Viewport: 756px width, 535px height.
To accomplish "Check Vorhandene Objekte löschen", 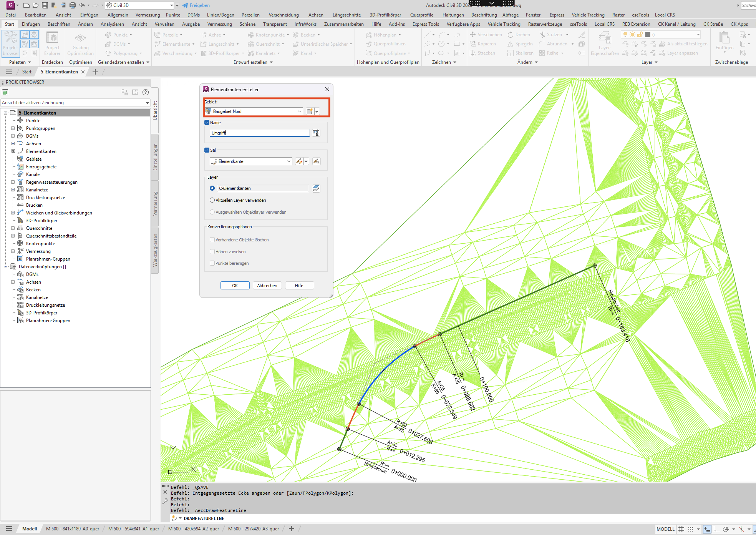I will point(212,240).
